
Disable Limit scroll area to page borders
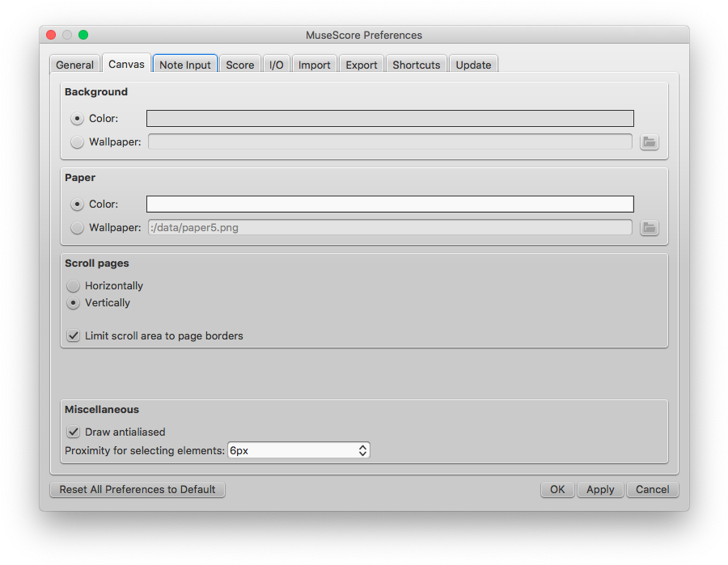pyautogui.click(x=73, y=335)
